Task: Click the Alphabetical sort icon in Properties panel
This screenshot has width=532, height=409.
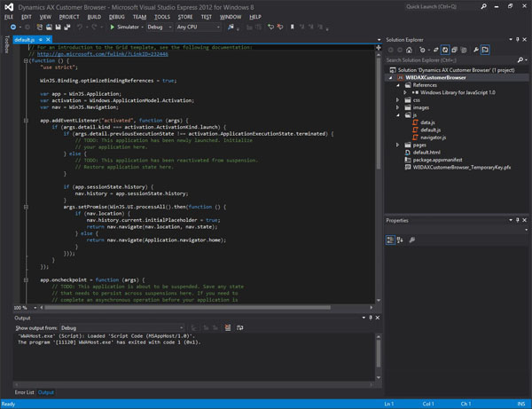Action: 400,240
